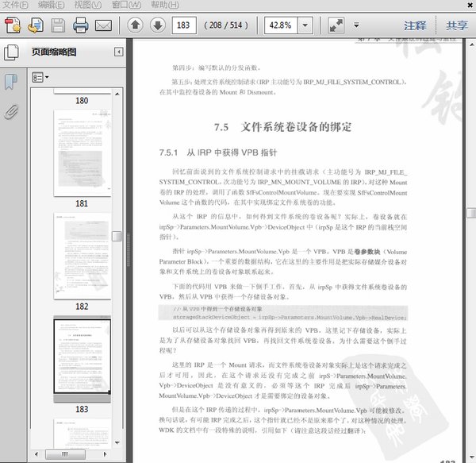Select page 182 thumbnail
This screenshot has width=476, height=463.
tap(83, 256)
